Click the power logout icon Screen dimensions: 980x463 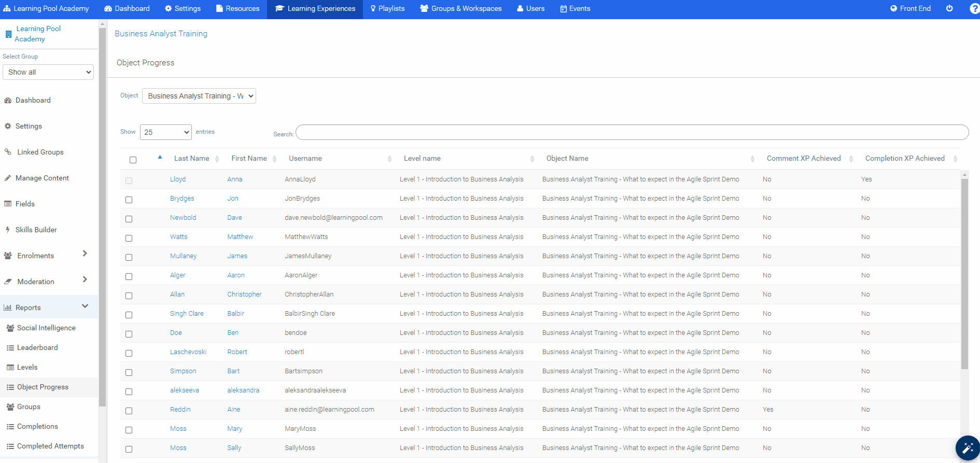click(x=949, y=8)
